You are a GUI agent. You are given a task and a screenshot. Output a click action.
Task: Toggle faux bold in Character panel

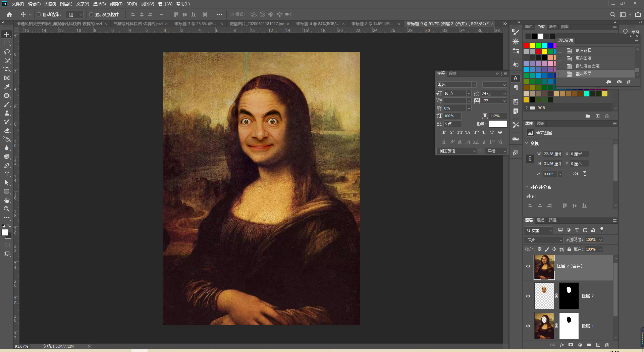[444, 133]
